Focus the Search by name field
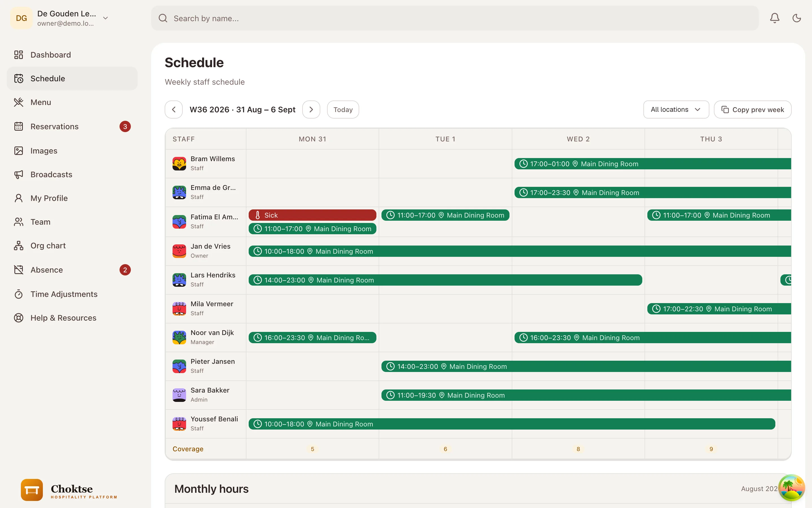Image resolution: width=812 pixels, height=508 pixels. pyautogui.click(x=455, y=18)
